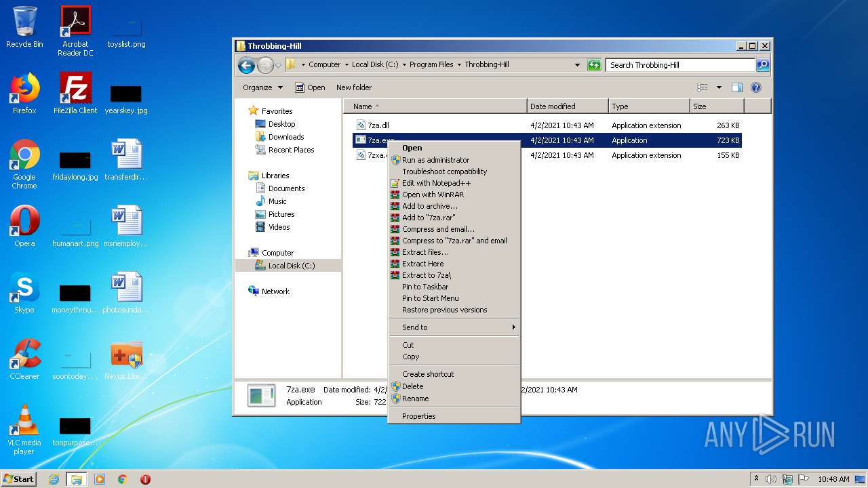Open the Start menu
The width and height of the screenshot is (868, 488).
pos(19,479)
